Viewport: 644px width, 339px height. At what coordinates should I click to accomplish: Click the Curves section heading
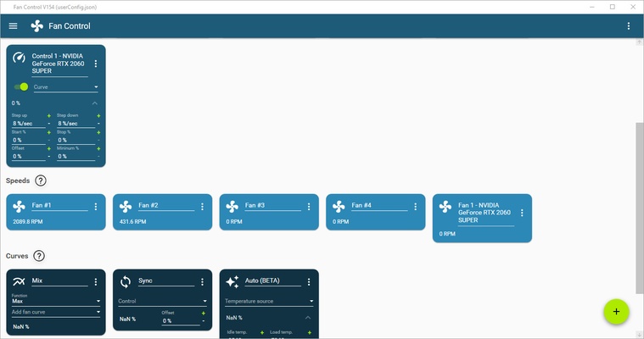pos(17,256)
